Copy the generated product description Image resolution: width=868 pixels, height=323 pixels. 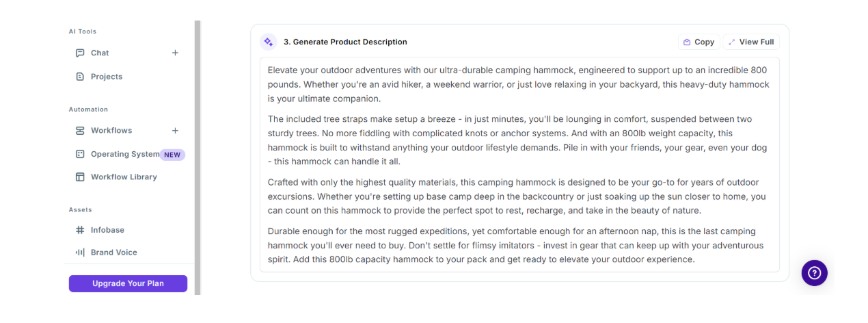pyautogui.click(x=699, y=42)
